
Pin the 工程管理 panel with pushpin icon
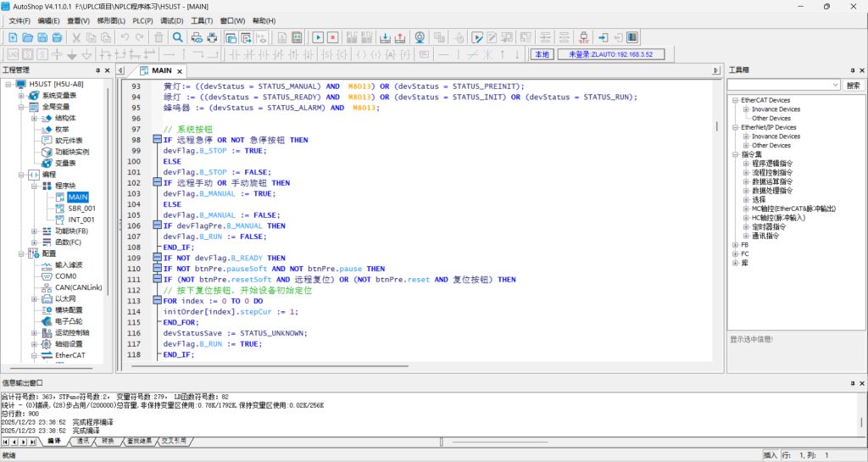97,70
